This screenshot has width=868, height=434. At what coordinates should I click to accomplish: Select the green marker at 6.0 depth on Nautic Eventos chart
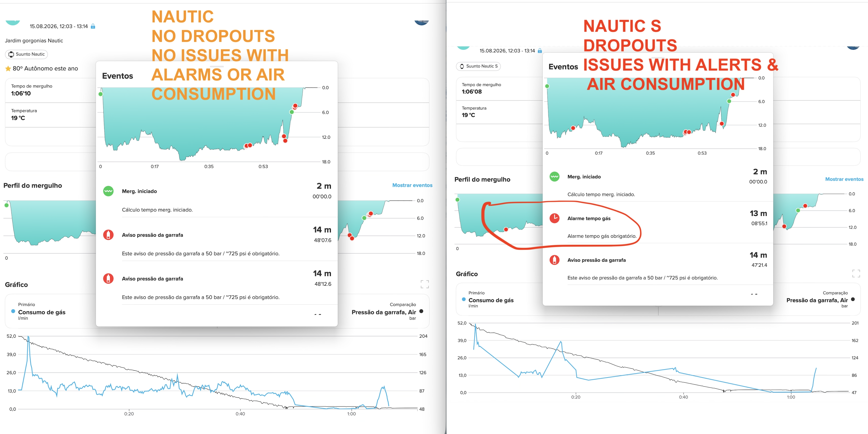291,112
